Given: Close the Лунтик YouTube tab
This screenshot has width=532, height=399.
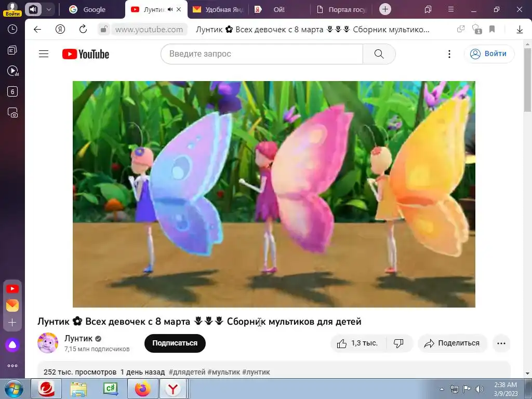Looking at the screenshot, I should point(179,9).
